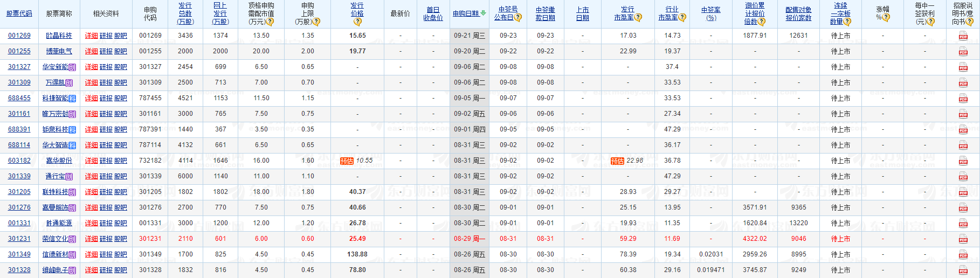The width and height of the screenshot is (980, 278).
Task: Sort by 申购日期 column header
Action: 466,14
